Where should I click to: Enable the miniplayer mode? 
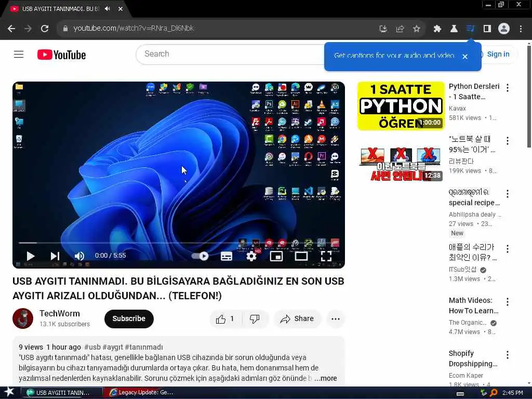click(x=276, y=256)
